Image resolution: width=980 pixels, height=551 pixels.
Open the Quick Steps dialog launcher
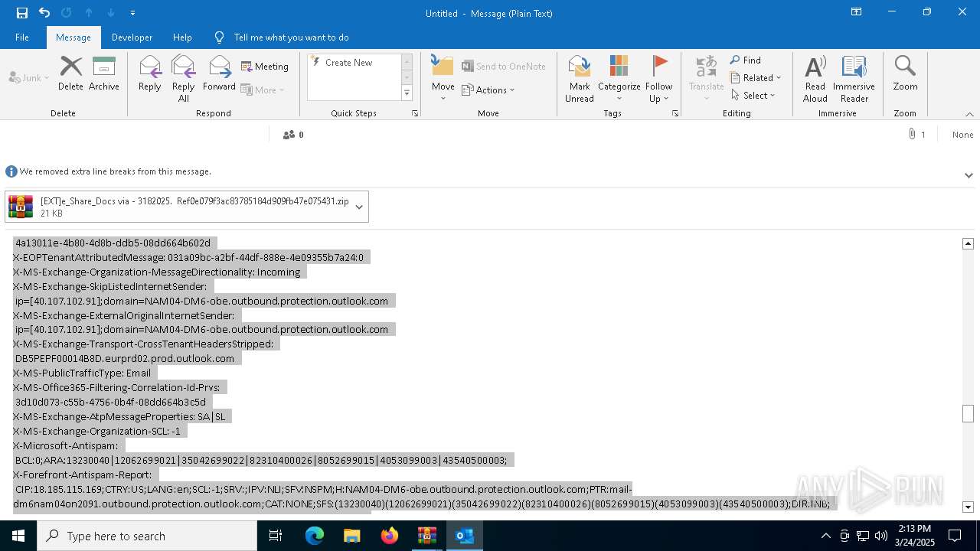coord(415,113)
